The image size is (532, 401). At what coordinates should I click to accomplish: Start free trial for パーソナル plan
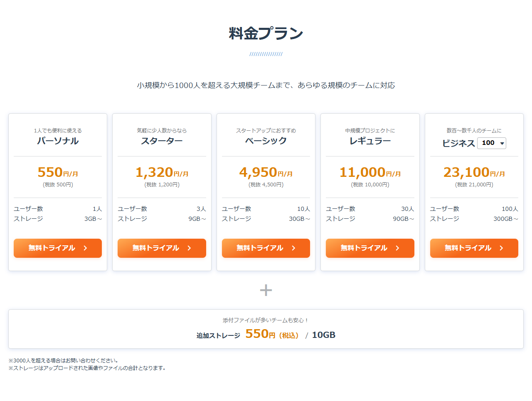click(58, 248)
